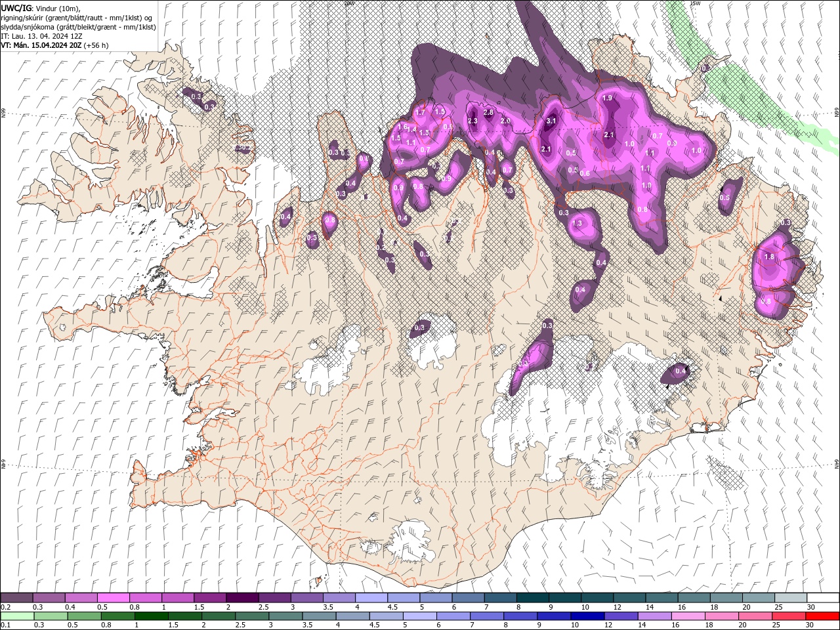Click the 2.3 snowfall value on the map
Screen dimensions: 840x630
click(472, 121)
